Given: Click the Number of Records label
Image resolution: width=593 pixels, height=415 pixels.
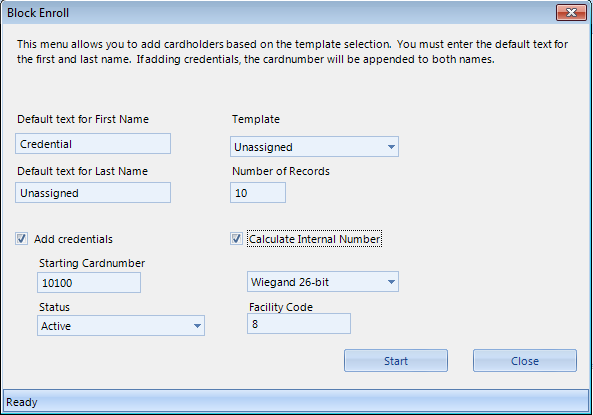Looking at the screenshot, I should [x=281, y=171].
